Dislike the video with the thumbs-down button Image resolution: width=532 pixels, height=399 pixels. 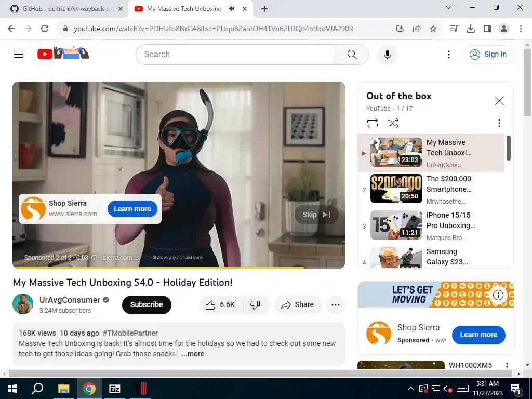click(256, 304)
